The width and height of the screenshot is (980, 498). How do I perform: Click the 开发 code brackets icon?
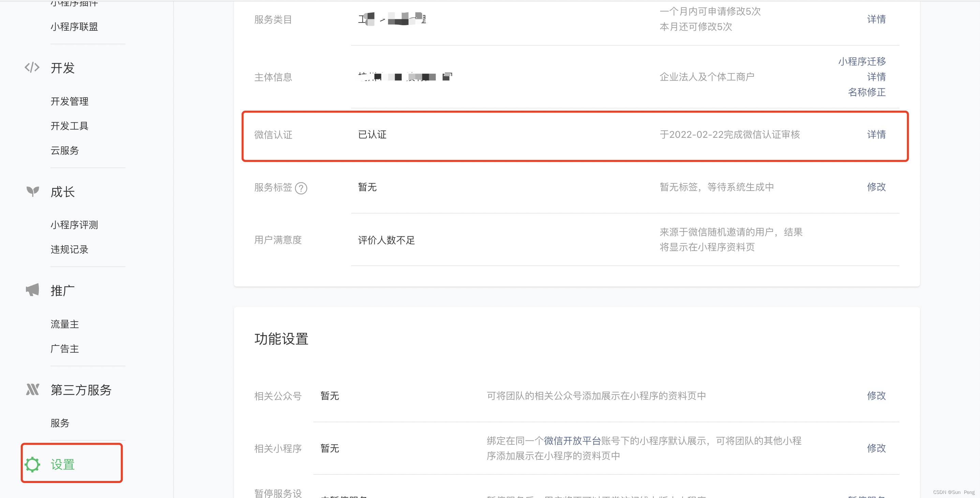(32, 67)
